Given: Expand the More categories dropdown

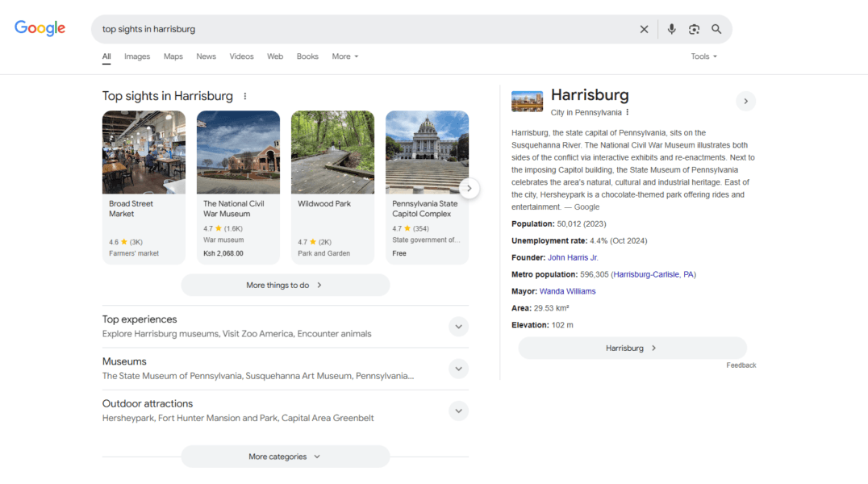Looking at the screenshot, I should pos(285,456).
